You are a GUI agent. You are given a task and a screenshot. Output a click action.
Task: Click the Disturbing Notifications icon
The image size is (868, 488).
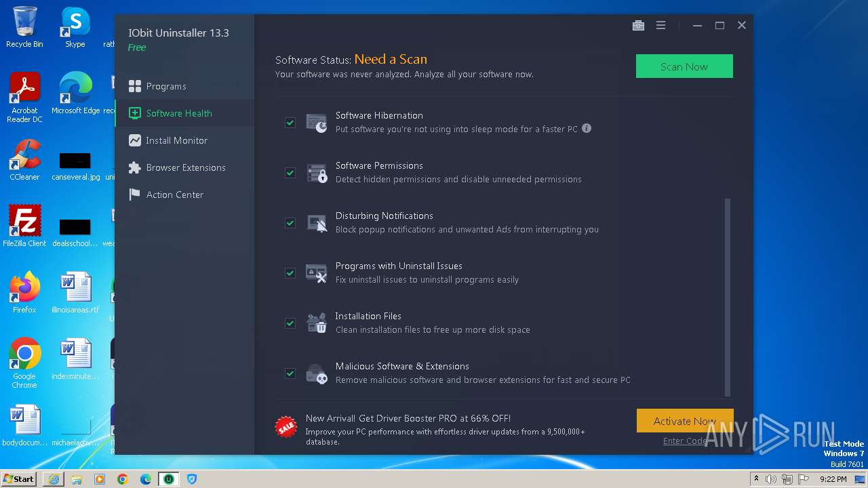[317, 223]
